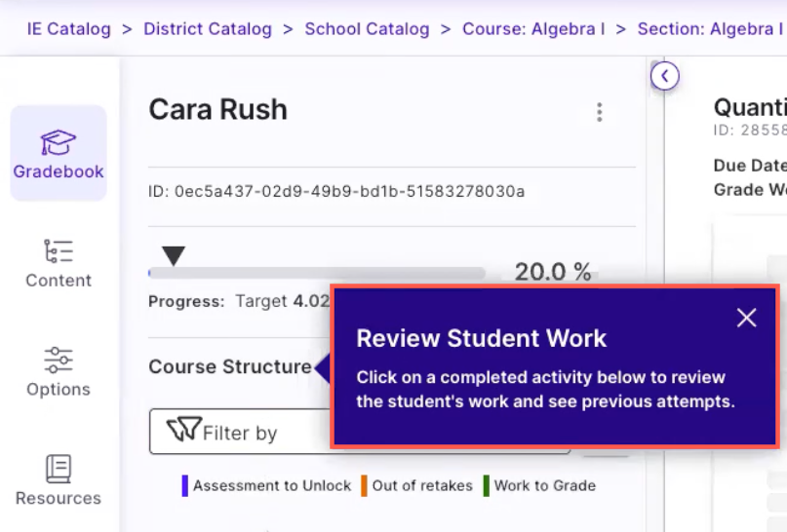
Task: Click the Work to Grade legend label
Action: point(544,485)
